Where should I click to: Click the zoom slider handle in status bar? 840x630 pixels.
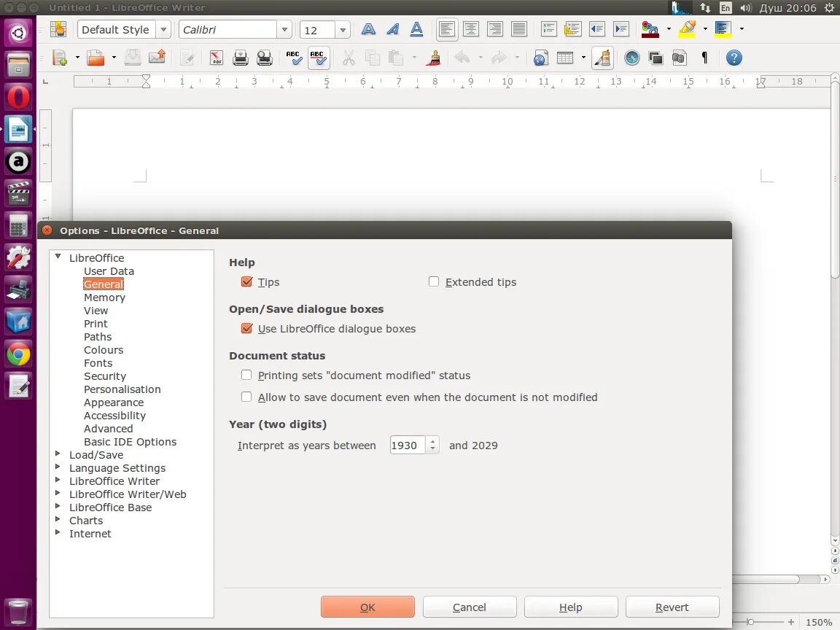[750, 622]
